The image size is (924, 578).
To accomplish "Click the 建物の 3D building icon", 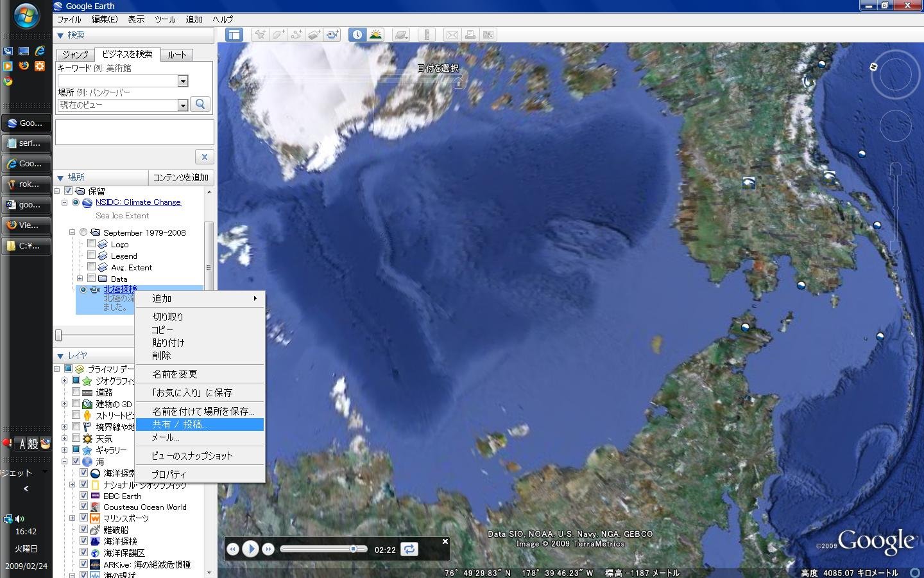I will [x=87, y=404].
